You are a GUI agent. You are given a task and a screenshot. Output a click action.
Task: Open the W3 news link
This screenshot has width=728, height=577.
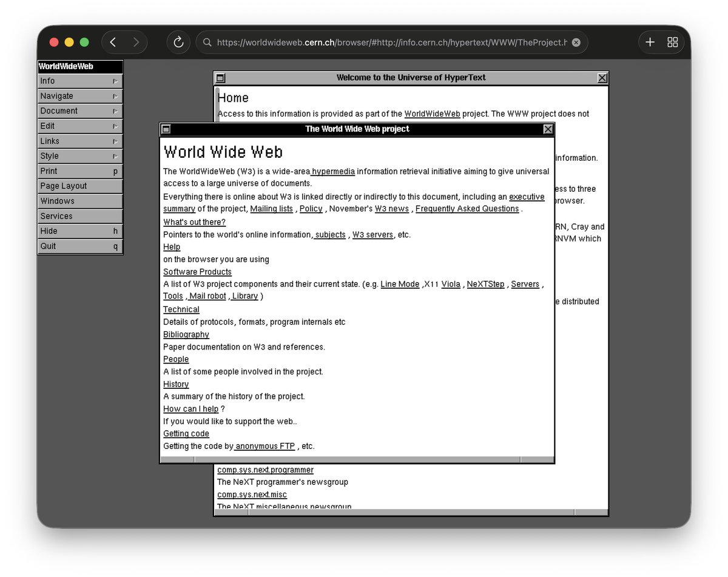click(392, 209)
